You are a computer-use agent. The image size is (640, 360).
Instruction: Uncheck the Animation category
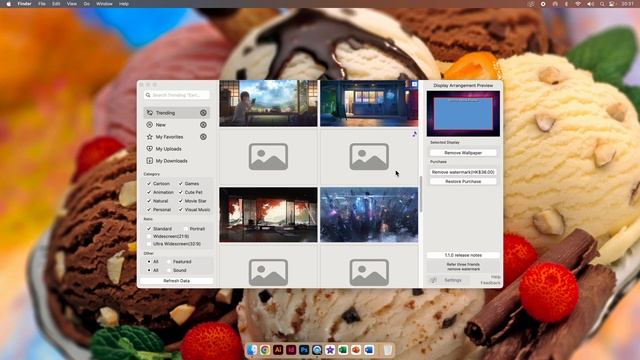149,192
